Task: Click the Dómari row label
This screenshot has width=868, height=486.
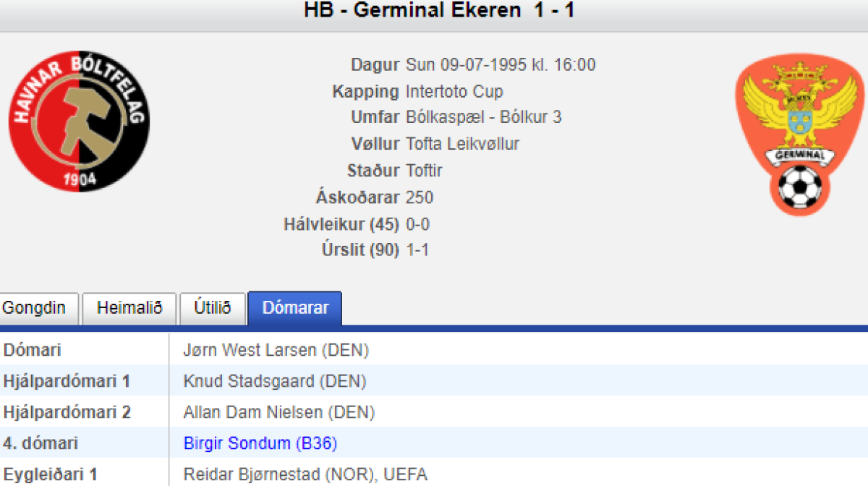Action: click(x=33, y=351)
